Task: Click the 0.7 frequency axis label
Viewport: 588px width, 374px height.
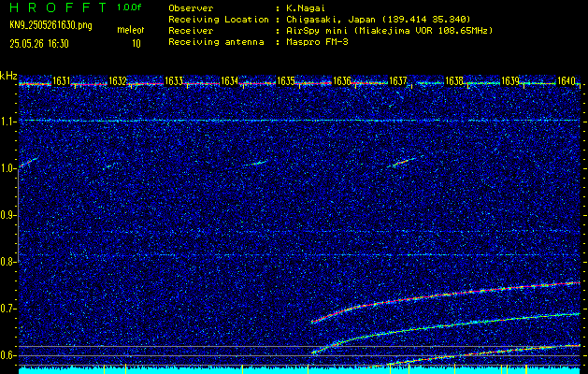Action: coord(8,309)
